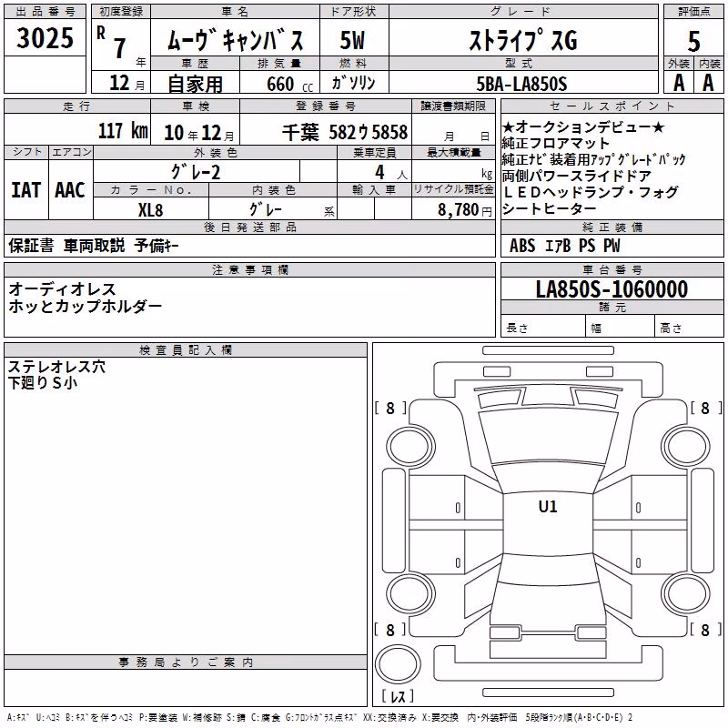Select the vehicle history value 自家用
This screenshot has height=728, width=728.
pos(195,84)
